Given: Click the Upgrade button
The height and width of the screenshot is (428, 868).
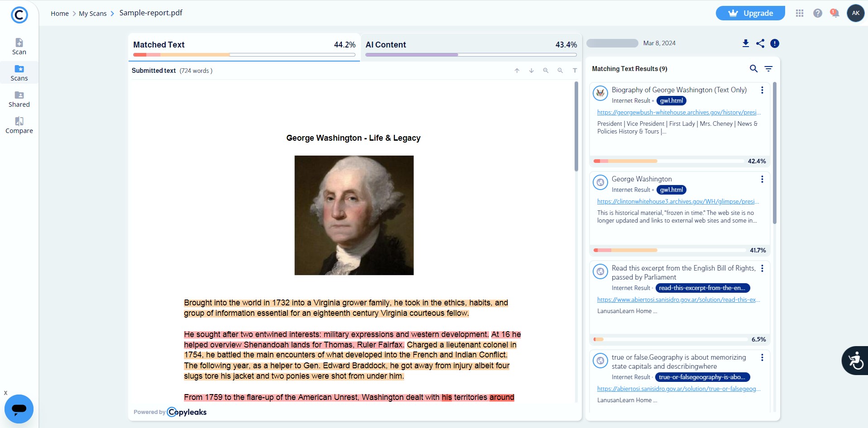Looking at the screenshot, I should click(750, 13).
